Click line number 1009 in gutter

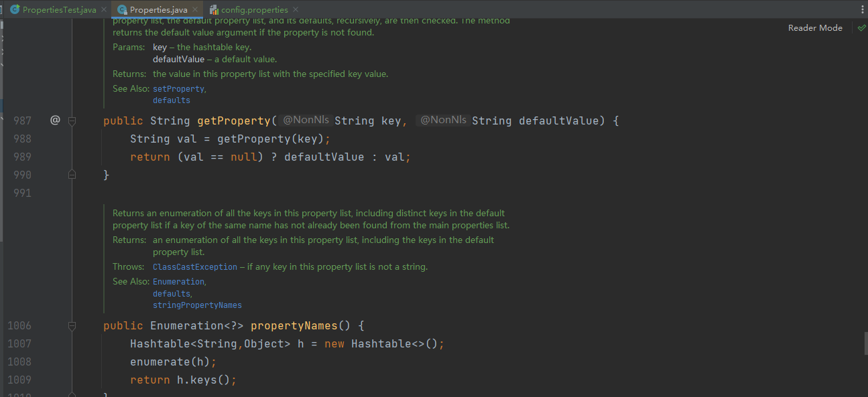[x=19, y=380]
